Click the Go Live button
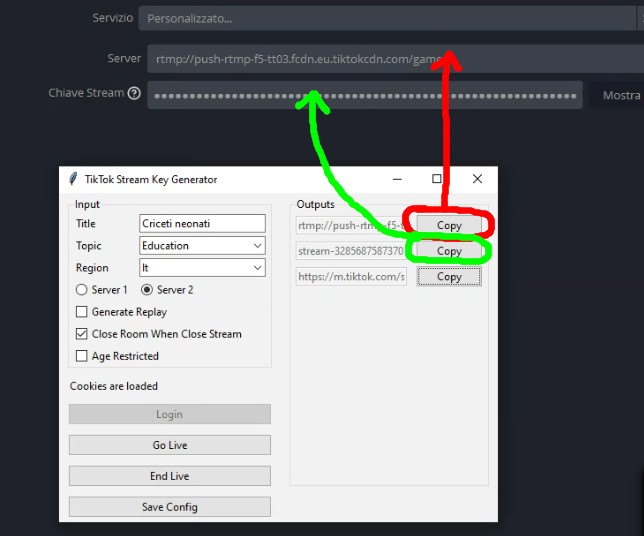 pyautogui.click(x=170, y=445)
